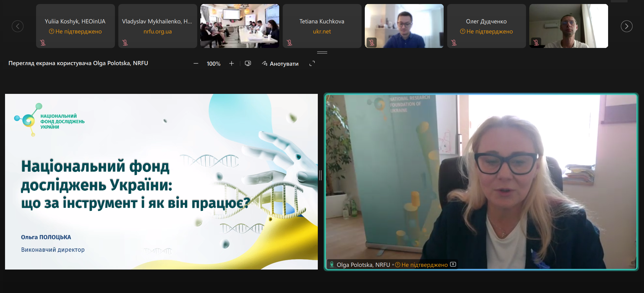Select Olga Polotska main speaker video

click(481, 182)
